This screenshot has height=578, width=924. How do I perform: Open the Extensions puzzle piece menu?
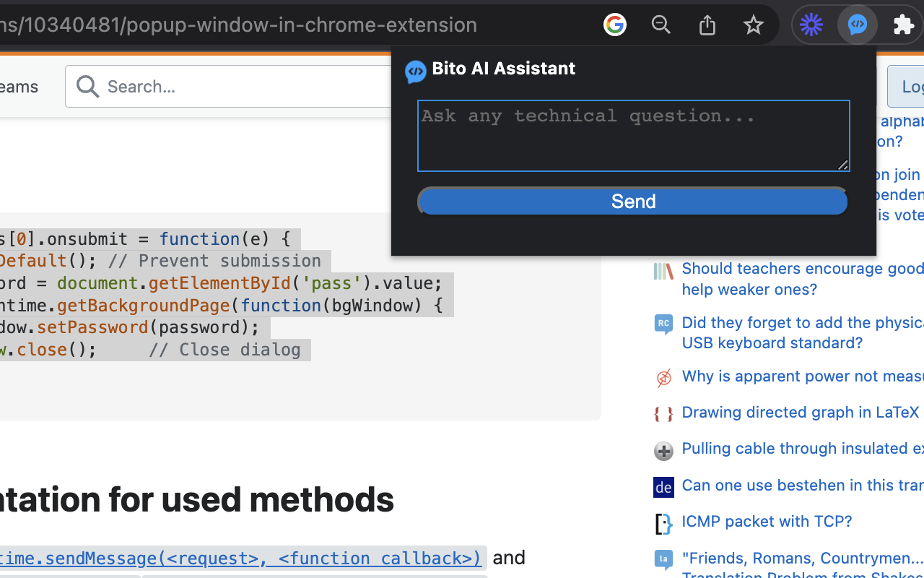(904, 25)
